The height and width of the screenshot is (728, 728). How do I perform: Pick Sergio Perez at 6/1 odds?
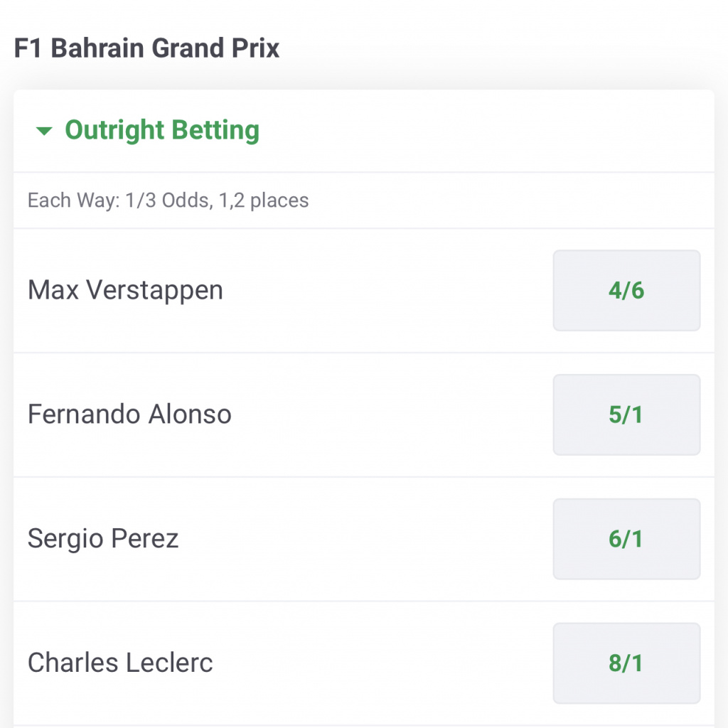tap(626, 539)
